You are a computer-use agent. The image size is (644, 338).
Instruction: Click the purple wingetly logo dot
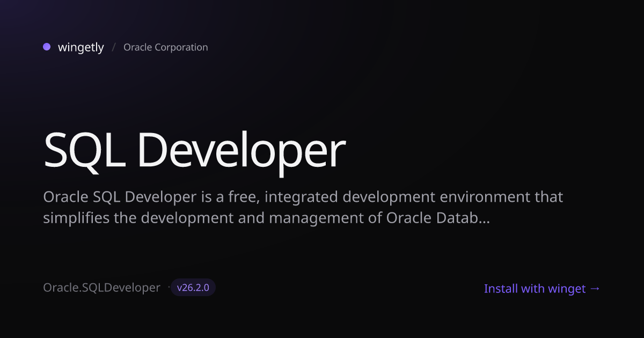pos(47,47)
